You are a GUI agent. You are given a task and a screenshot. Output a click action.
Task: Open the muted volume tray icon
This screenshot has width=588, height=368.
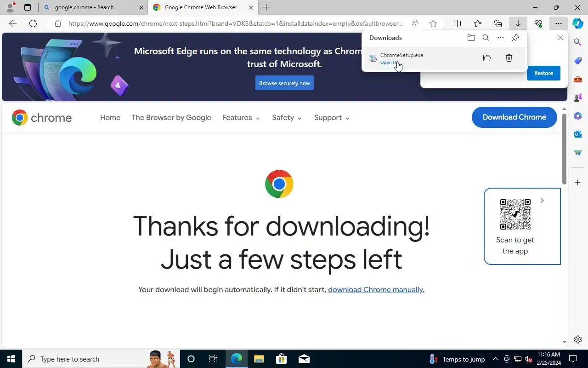tap(529, 359)
